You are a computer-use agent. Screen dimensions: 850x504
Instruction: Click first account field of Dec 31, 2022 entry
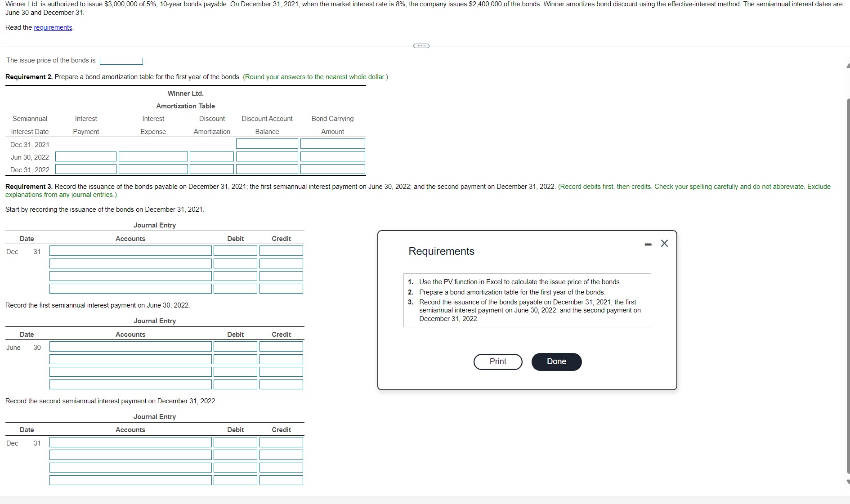click(x=130, y=442)
